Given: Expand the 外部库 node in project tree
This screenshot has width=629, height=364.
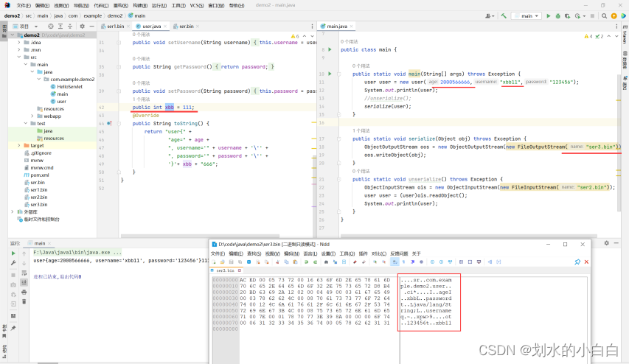Looking at the screenshot, I should click(x=12, y=211).
